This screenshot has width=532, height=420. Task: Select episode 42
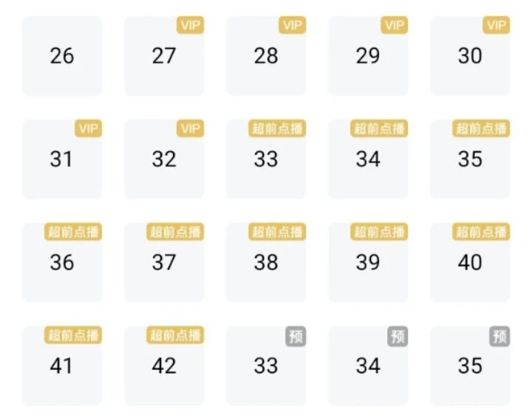click(x=164, y=366)
